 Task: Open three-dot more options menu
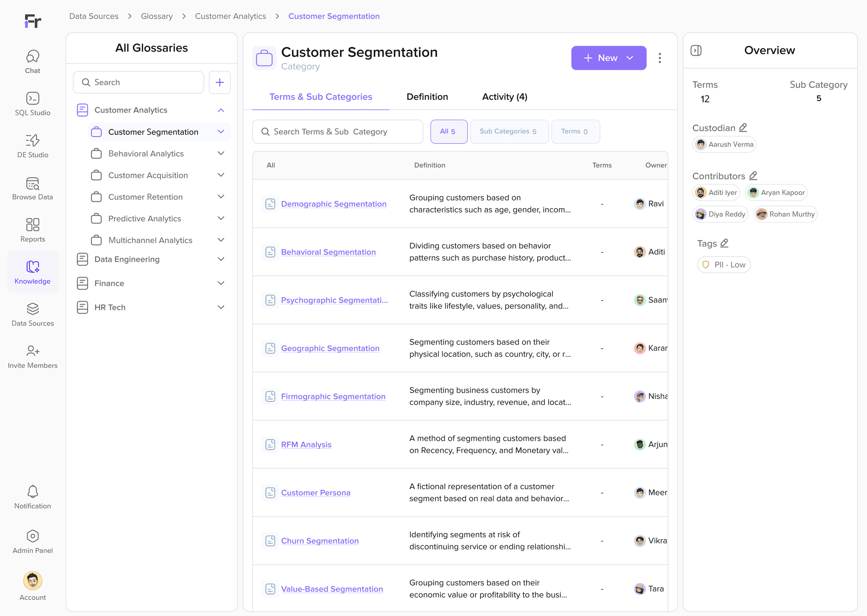660,58
